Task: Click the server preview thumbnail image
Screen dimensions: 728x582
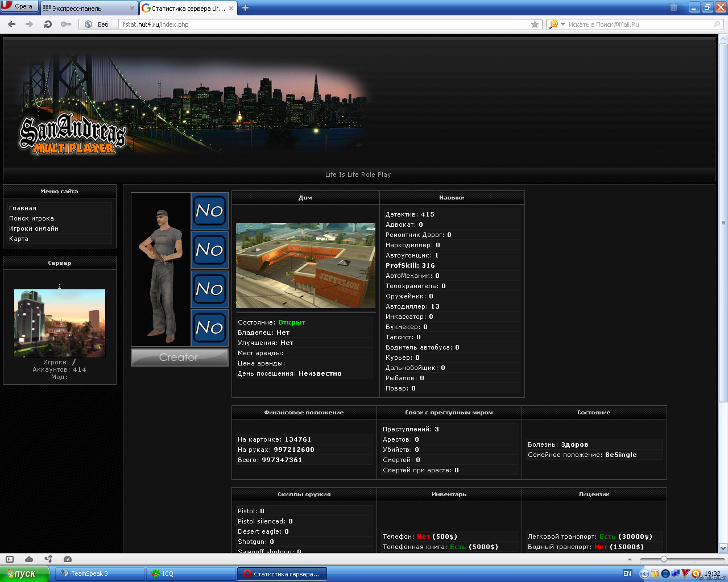Action: pyautogui.click(x=60, y=323)
